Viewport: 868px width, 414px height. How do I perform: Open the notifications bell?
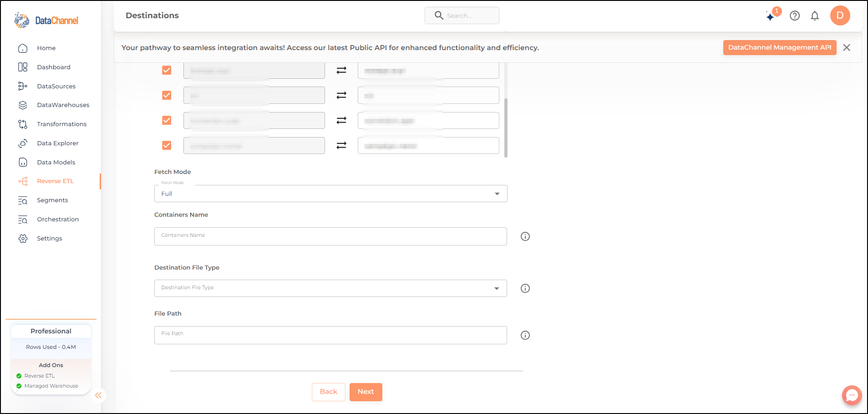(815, 16)
